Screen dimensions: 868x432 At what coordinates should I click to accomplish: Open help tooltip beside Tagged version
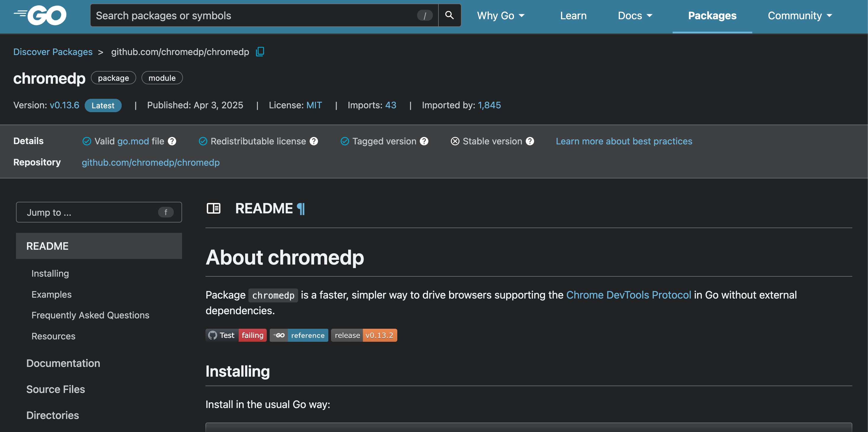click(424, 141)
